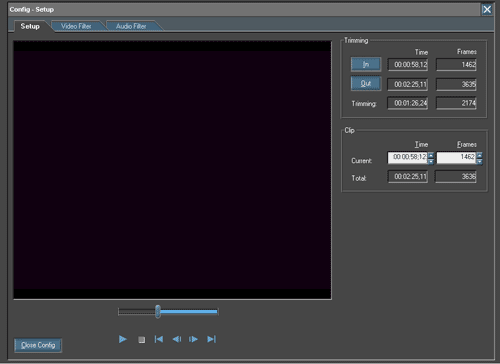Step forward one frame
The height and width of the screenshot is (364, 500).
[x=193, y=339]
